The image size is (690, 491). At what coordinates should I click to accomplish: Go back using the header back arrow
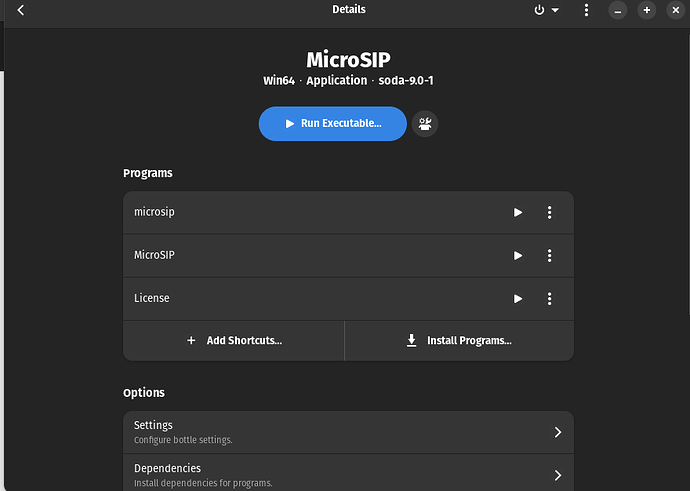(21, 10)
